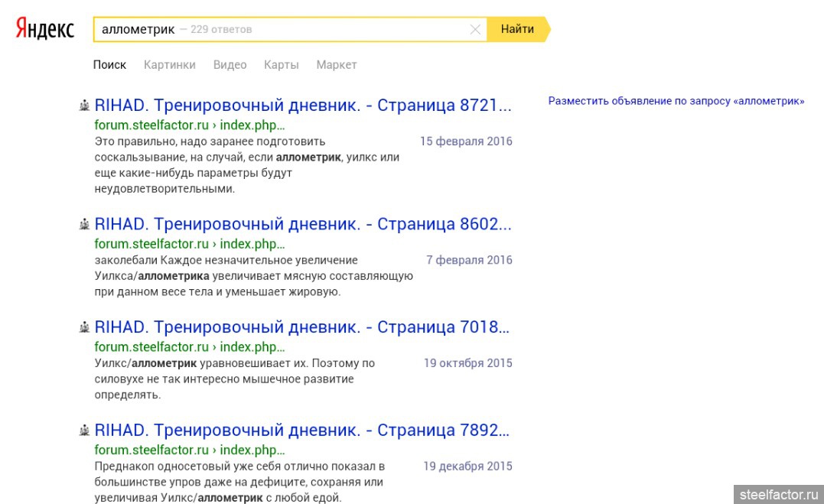The image size is (824, 504).
Task: Switch to the Картинки tab
Action: coord(170,65)
